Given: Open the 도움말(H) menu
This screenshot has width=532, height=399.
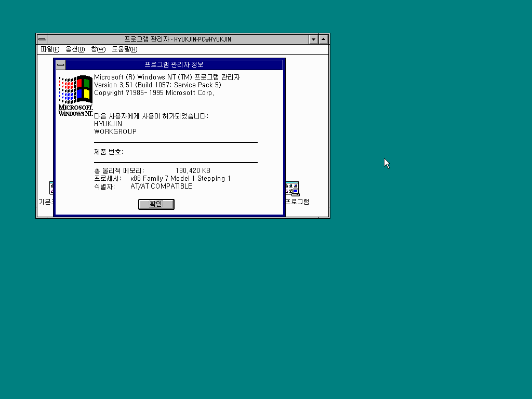Looking at the screenshot, I should click(x=125, y=49).
